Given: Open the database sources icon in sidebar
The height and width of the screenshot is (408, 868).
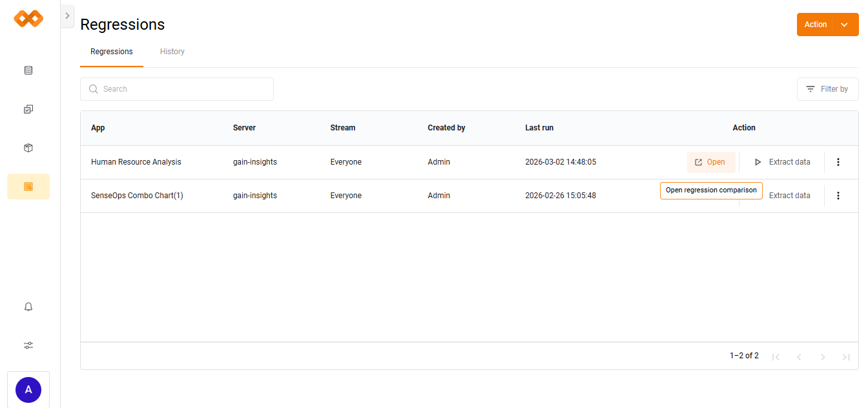Looking at the screenshot, I should point(28,70).
